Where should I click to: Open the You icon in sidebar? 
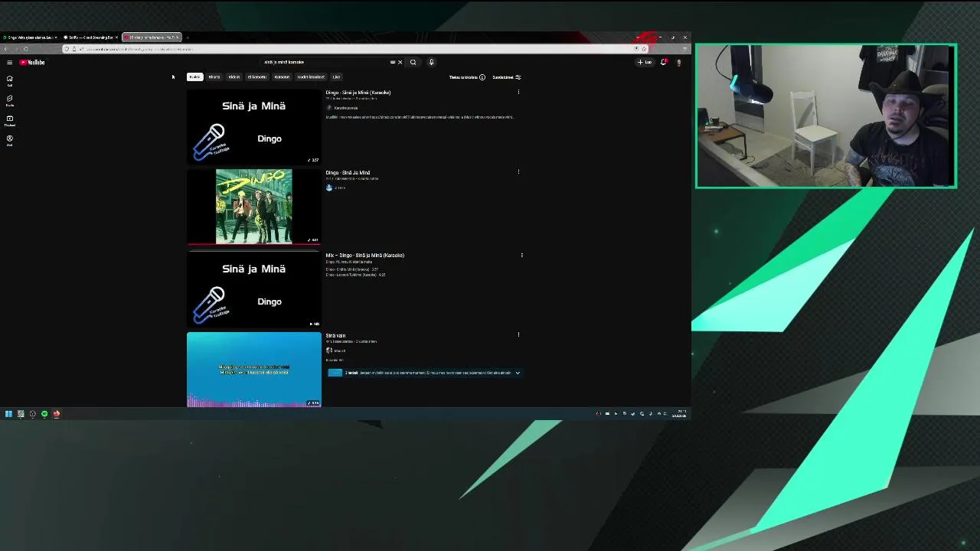[x=10, y=140]
